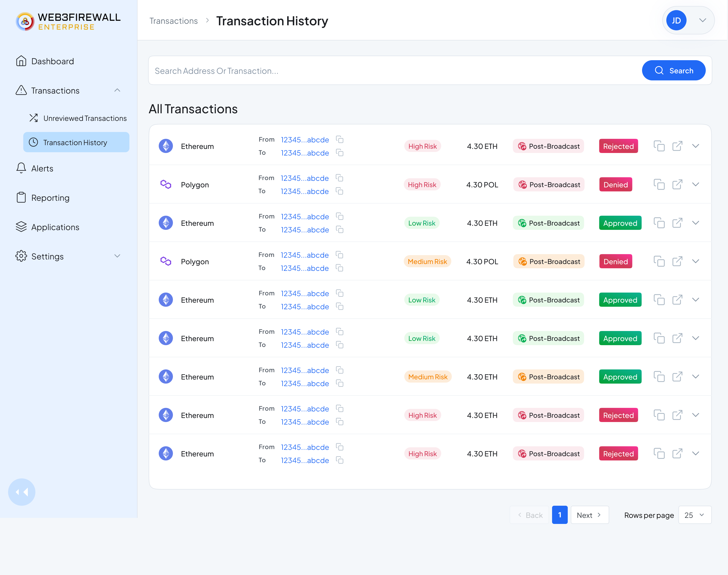This screenshot has height=575, width=728.
Task: Collapse the Transactions sidebar section
Action: pyautogui.click(x=117, y=90)
